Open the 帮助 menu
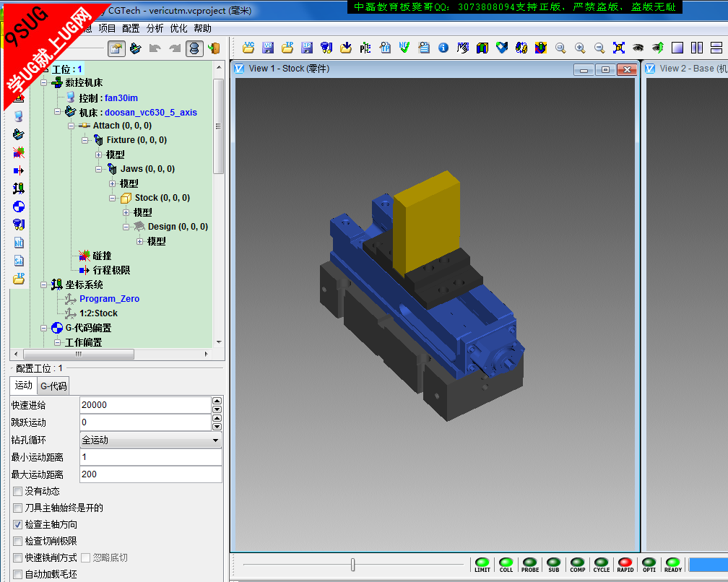Screen dimensions: 728x582 tap(202, 28)
